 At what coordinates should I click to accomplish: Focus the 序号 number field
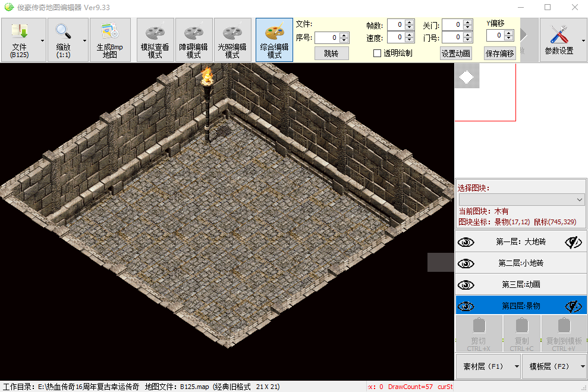coord(328,37)
